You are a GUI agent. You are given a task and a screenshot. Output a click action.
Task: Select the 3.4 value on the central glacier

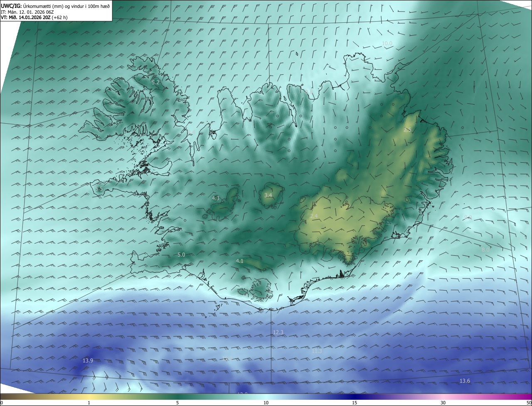point(268,195)
